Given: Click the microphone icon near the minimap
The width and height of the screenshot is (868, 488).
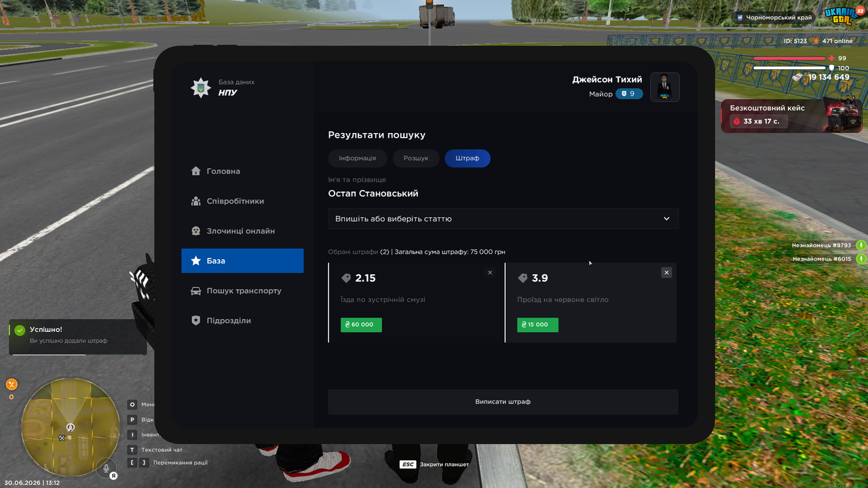Looking at the screenshot, I should pyautogui.click(x=105, y=468).
